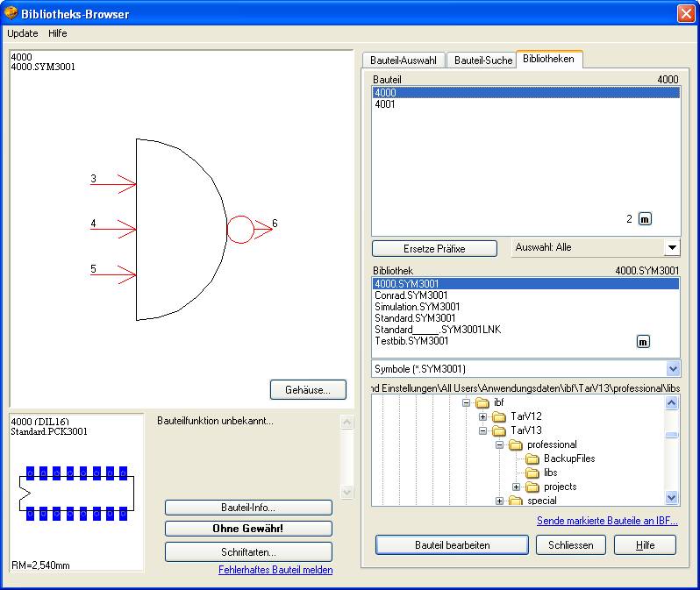Click the 'Bauteil bearbeiten' button
The image size is (700, 590).
coord(452,544)
